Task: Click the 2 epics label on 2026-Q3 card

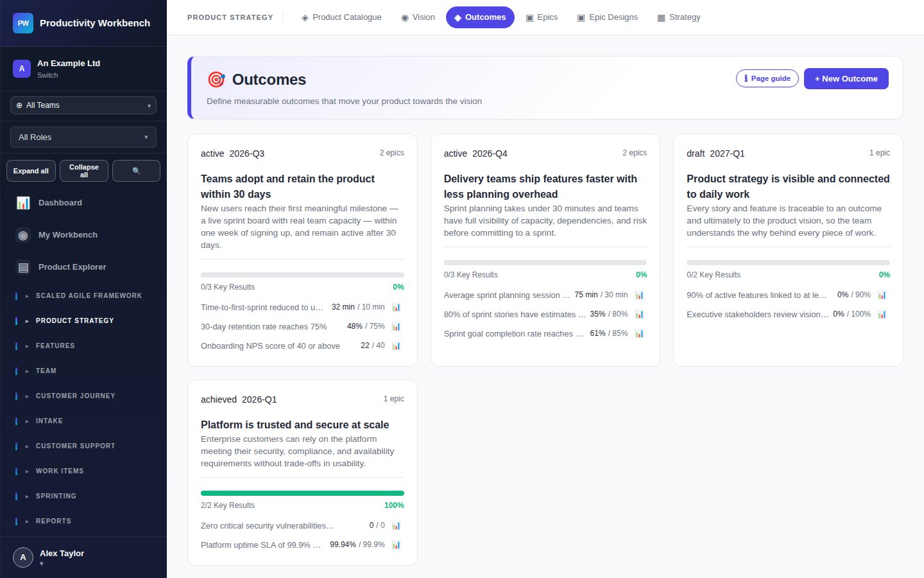Action: click(391, 153)
